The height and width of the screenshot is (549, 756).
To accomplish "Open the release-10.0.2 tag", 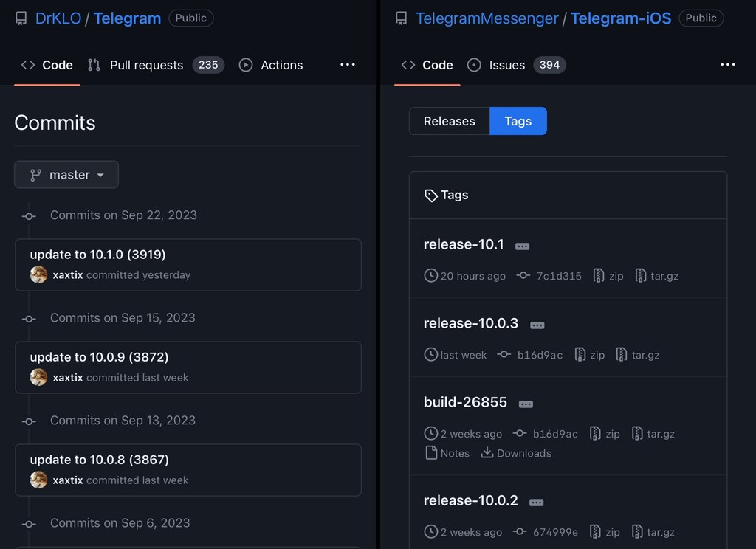I will (470, 501).
